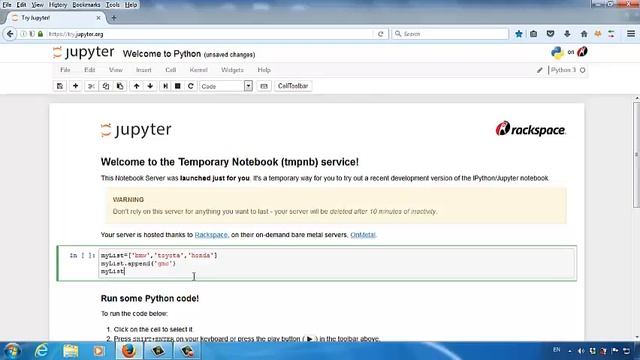Open the notebook Kernel menu
The height and width of the screenshot is (360, 640).
tap(199, 70)
